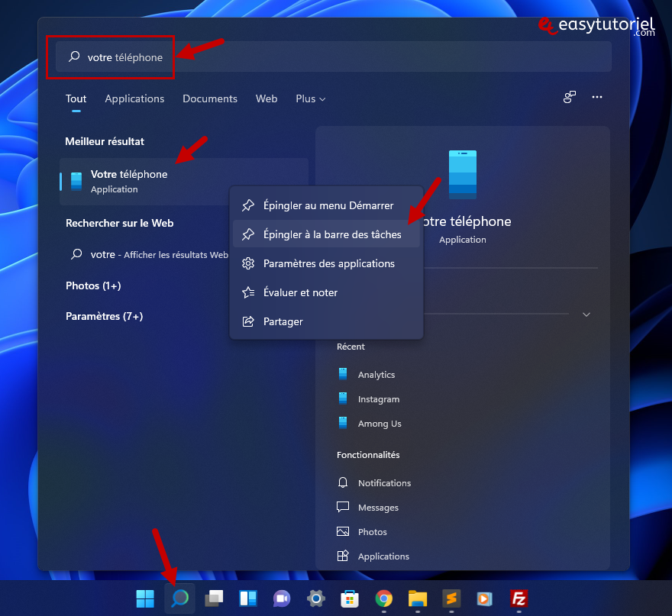The image size is (672, 616).
Task: Open File Explorer from the taskbar
Action: (x=418, y=598)
